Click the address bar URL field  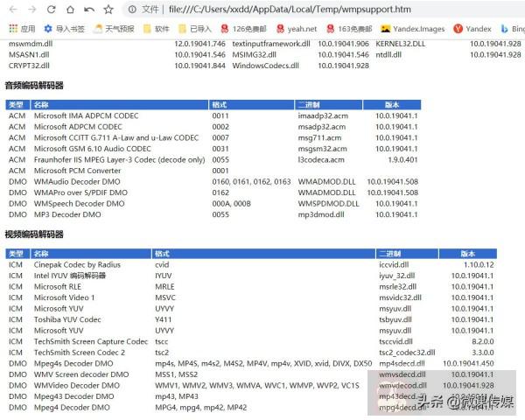pyautogui.click(x=290, y=10)
